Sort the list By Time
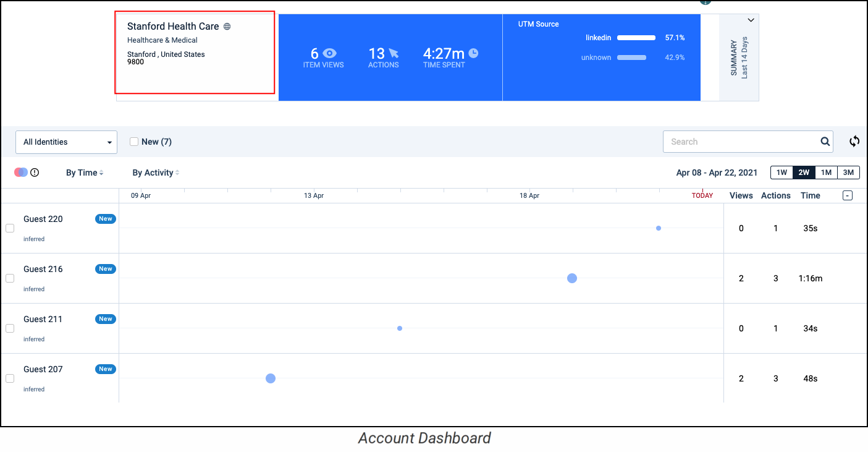This screenshot has width=868, height=452. (85, 173)
